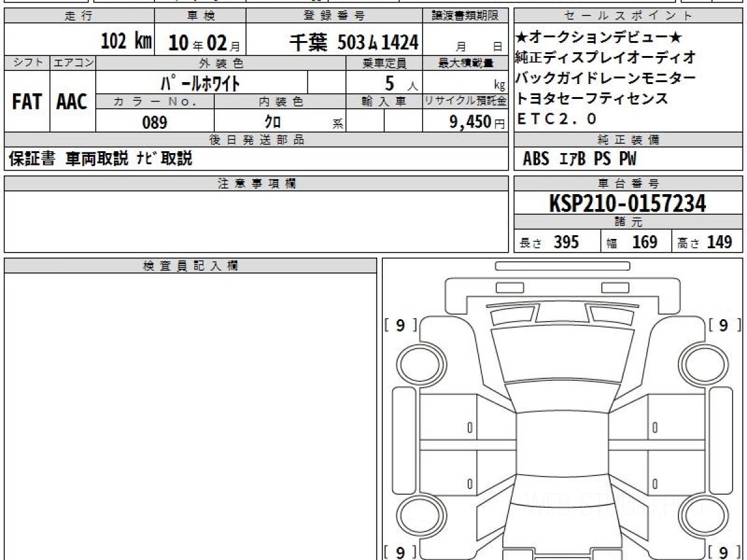The image size is (747, 560).
Task: Click the star before オークションデビュー
Action: pos(520,39)
